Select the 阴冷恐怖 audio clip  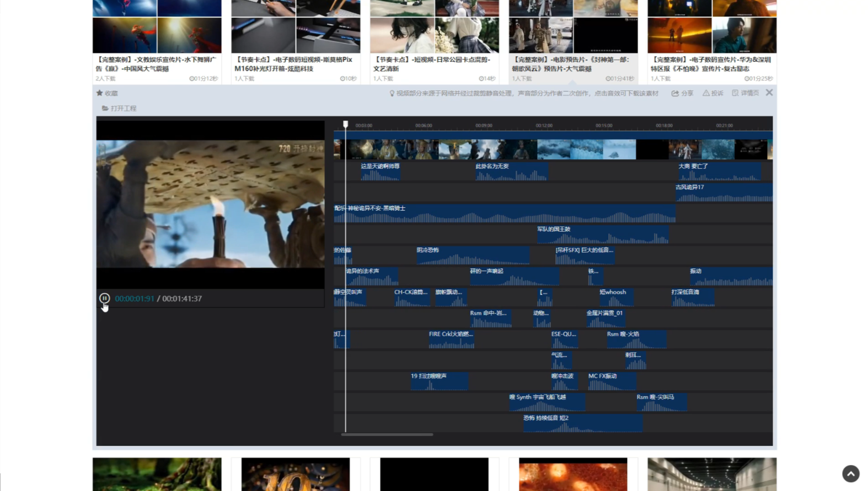tap(473, 255)
